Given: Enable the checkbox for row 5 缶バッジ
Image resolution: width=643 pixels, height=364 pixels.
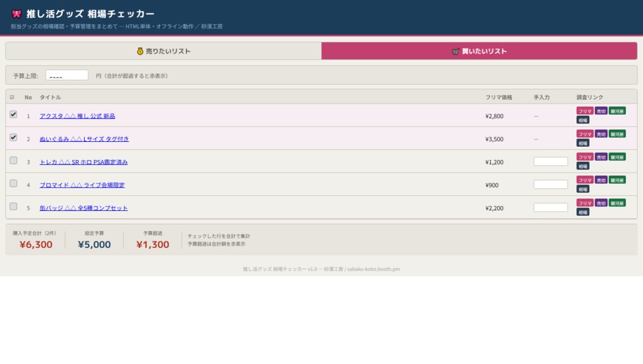Looking at the screenshot, I should (13, 206).
